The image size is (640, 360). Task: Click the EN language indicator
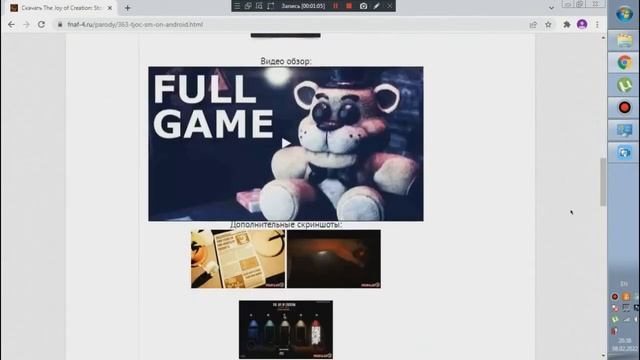624,284
